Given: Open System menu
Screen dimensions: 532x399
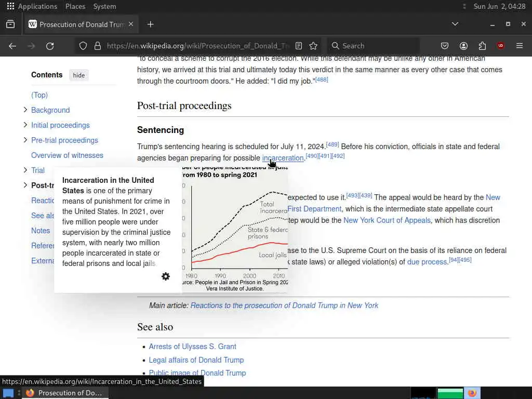Looking at the screenshot, I should tap(104, 6).
